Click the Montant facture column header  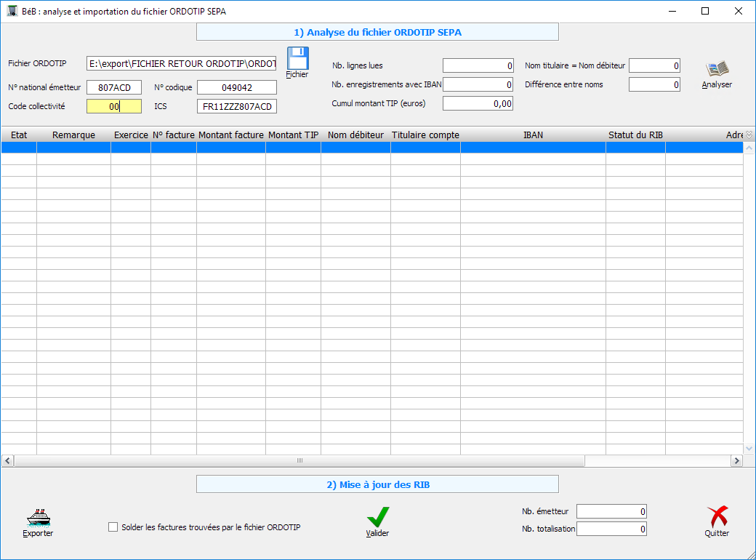point(230,135)
